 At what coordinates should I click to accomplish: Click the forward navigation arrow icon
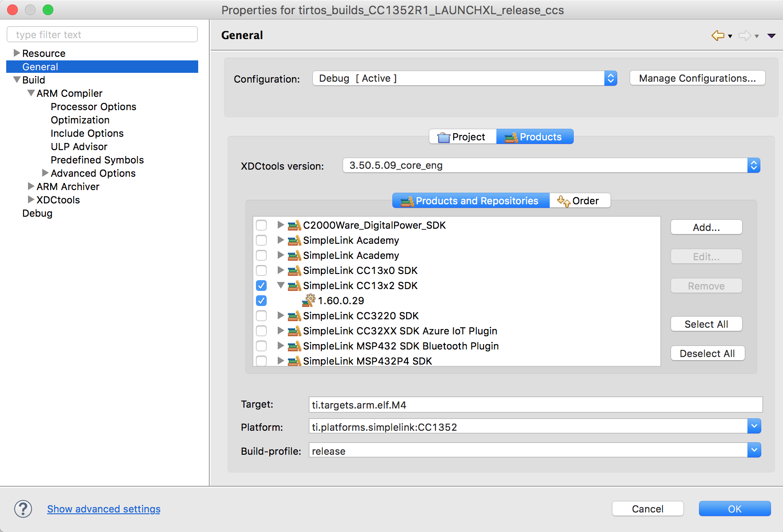(745, 36)
